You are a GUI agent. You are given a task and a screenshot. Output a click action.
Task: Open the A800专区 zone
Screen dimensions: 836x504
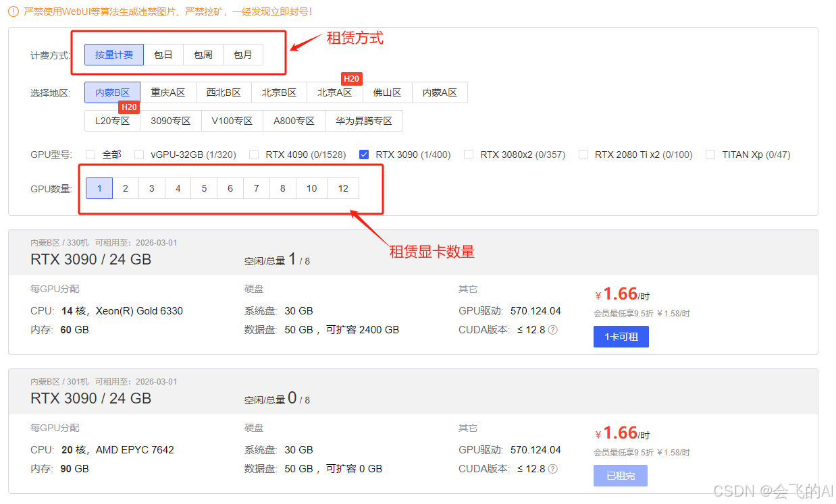coord(294,121)
